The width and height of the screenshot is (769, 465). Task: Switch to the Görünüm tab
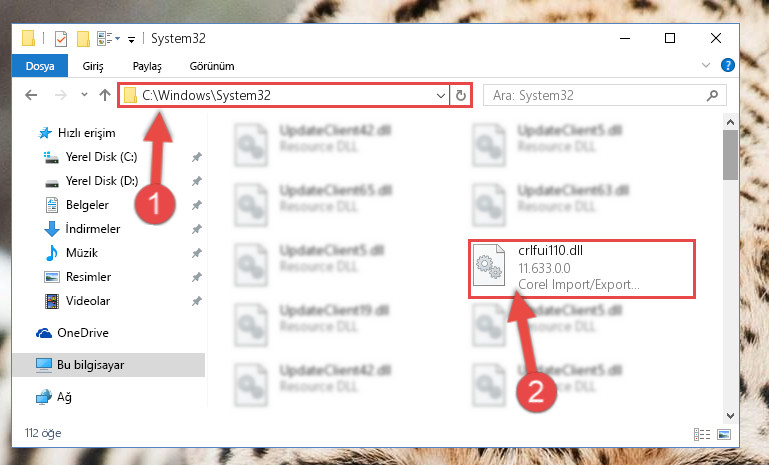[212, 66]
